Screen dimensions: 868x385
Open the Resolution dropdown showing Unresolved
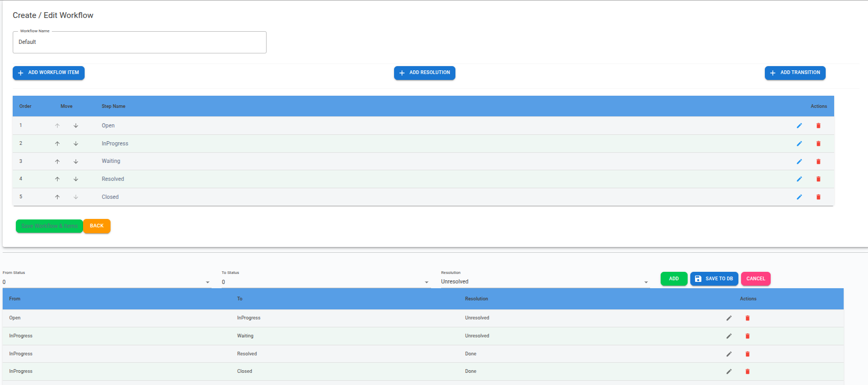click(545, 282)
